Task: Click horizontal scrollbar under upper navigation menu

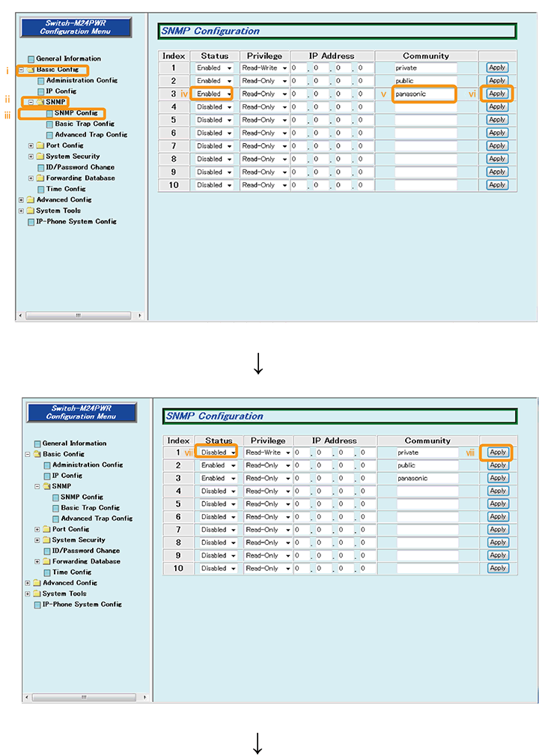Action: click(79, 315)
